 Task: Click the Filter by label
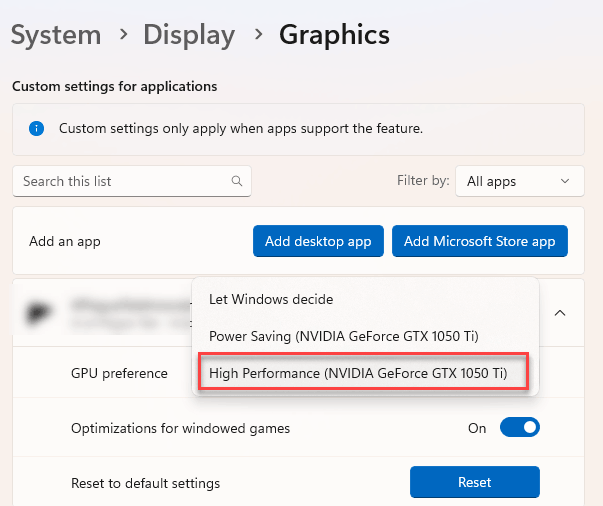tap(423, 180)
